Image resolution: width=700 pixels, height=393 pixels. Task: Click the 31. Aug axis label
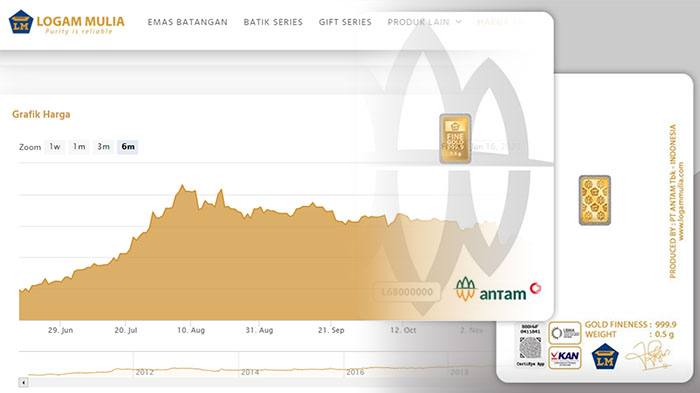(259, 330)
